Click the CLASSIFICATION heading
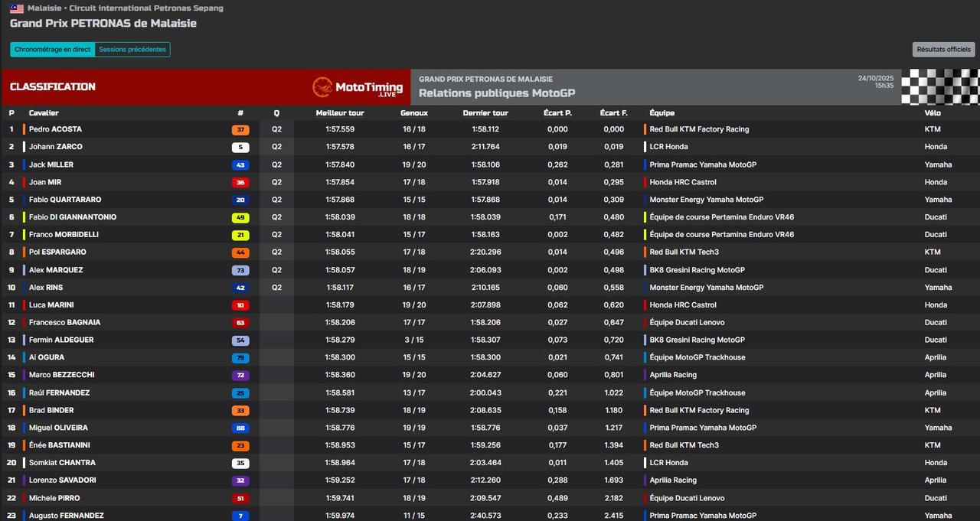Viewport: 980px width, 521px height. pyautogui.click(x=53, y=87)
